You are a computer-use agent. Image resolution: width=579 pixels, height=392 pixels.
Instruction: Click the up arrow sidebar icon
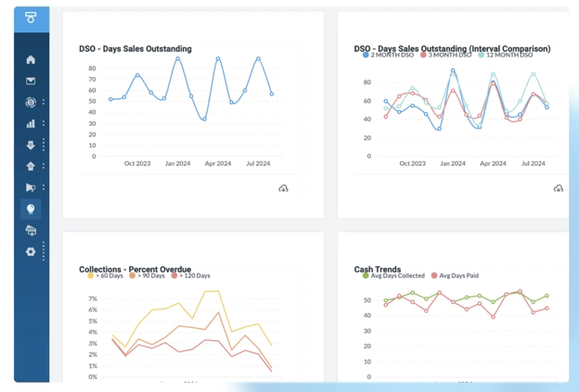click(31, 166)
